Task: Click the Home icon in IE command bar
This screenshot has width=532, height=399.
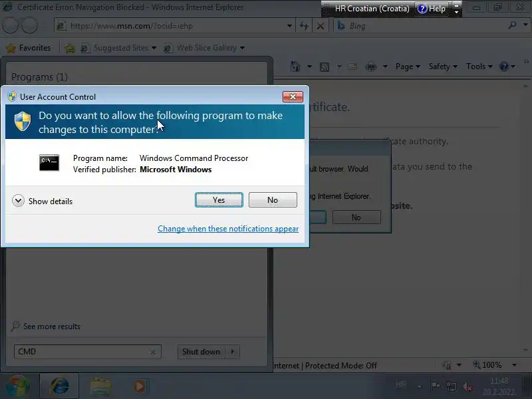Action: (x=295, y=66)
